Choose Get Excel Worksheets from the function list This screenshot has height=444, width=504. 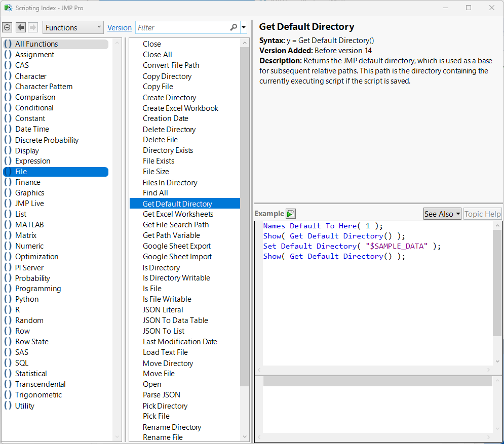pos(178,214)
